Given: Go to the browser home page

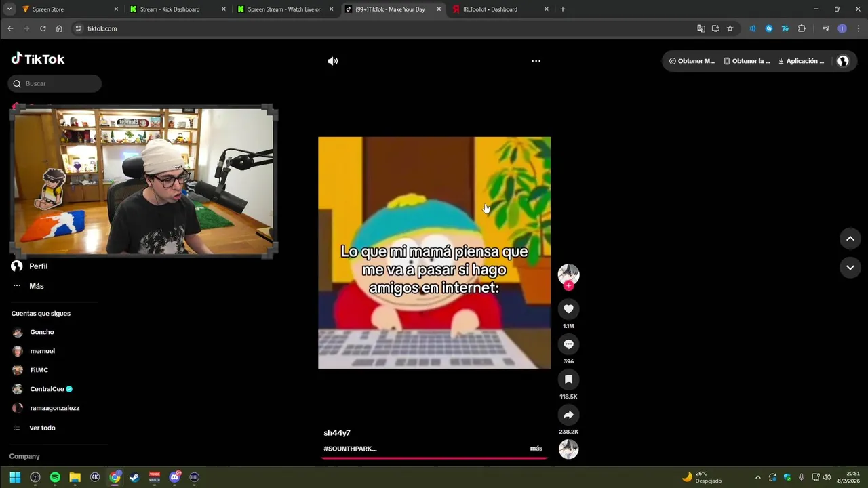Looking at the screenshot, I should 59,28.
